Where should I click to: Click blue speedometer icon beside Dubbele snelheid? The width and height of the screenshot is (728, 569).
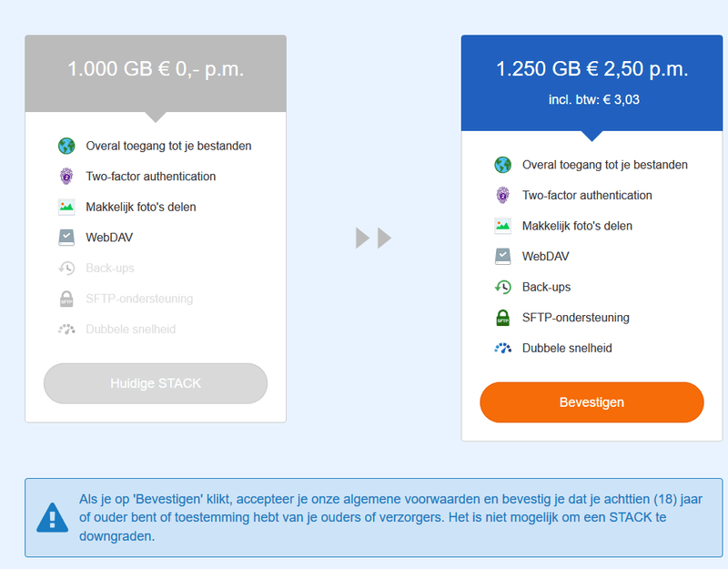coord(502,348)
